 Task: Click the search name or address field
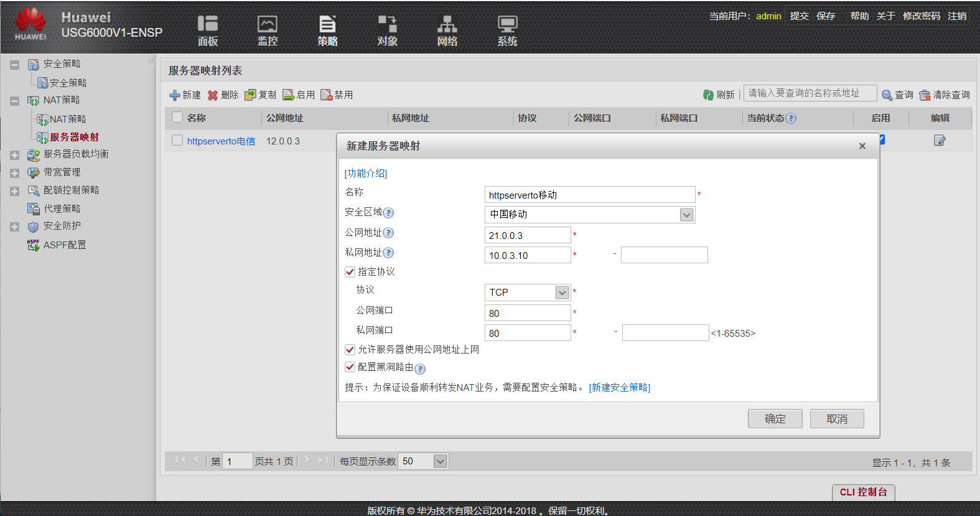point(810,93)
